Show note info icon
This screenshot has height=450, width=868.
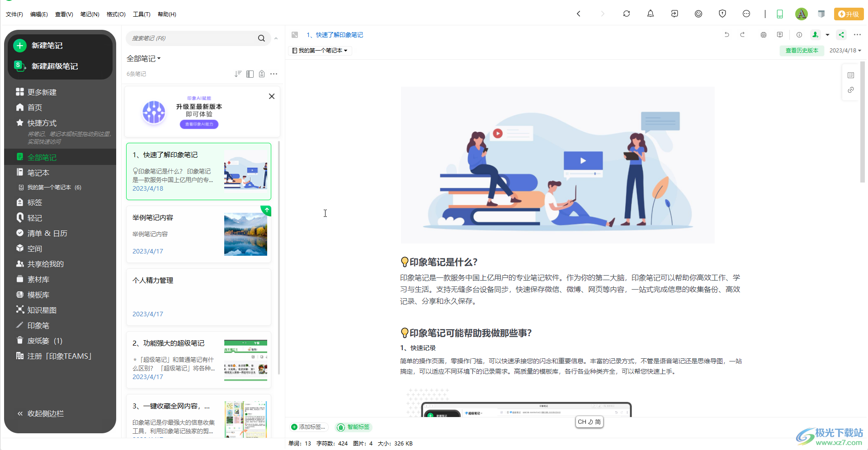click(799, 35)
